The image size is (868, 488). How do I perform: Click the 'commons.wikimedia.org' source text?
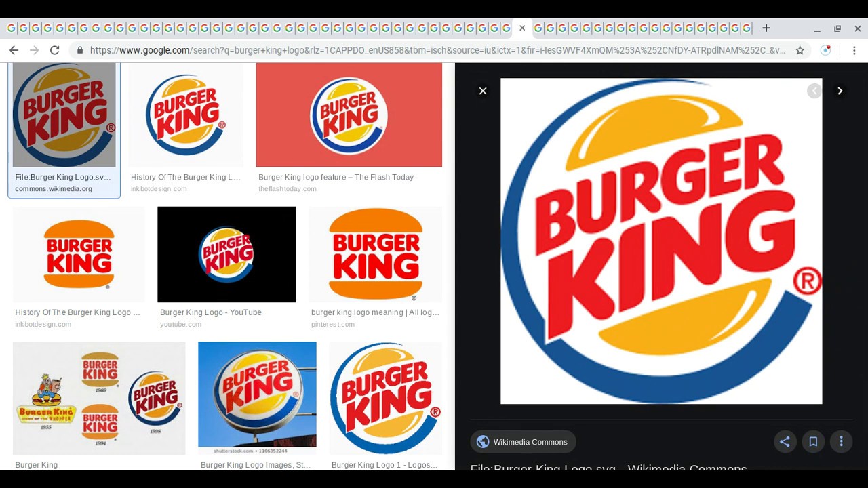tap(54, 189)
